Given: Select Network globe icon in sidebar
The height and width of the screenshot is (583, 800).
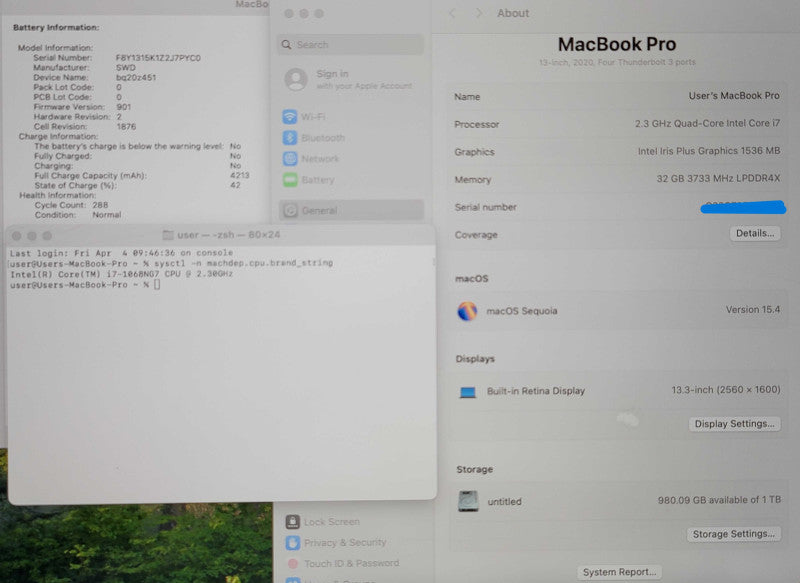Looking at the screenshot, I should [290, 159].
